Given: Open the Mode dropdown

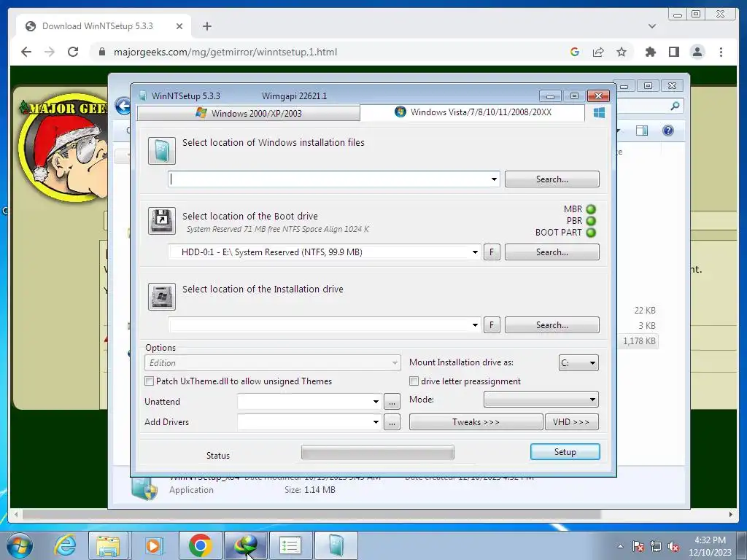Looking at the screenshot, I should [x=541, y=399].
